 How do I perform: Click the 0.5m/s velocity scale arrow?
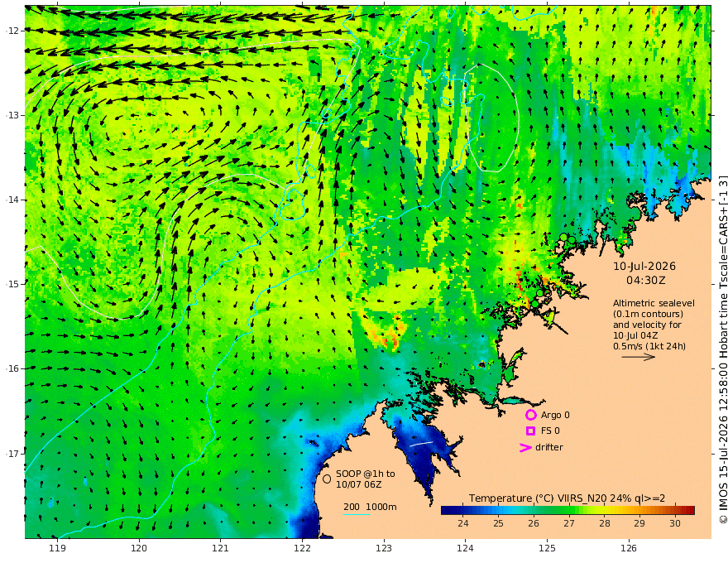click(639, 357)
